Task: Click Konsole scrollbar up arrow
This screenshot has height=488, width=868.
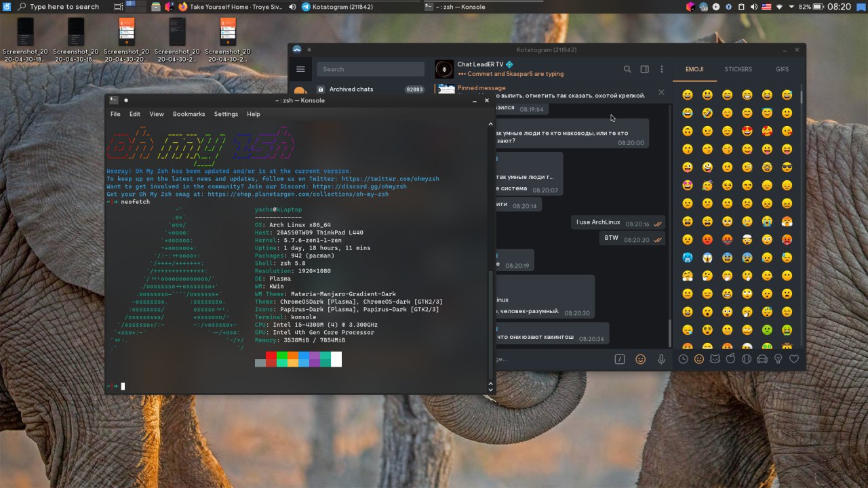Action: 491,124
